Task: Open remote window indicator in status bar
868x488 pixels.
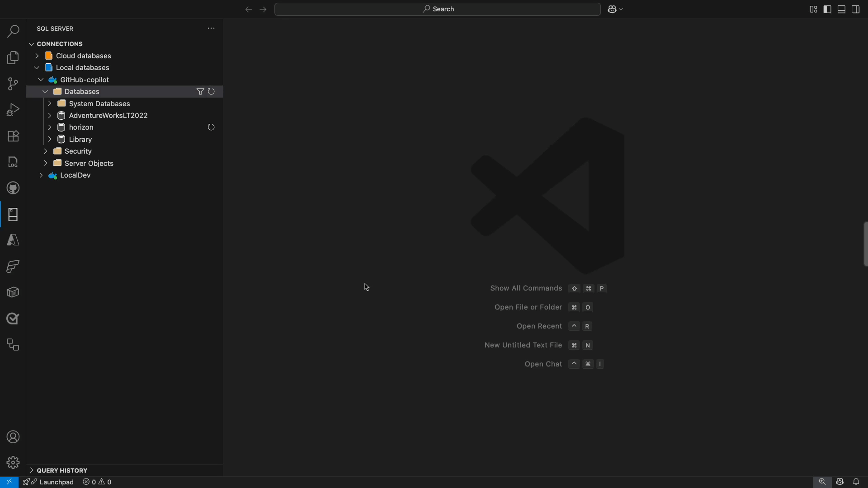Action: (9, 482)
